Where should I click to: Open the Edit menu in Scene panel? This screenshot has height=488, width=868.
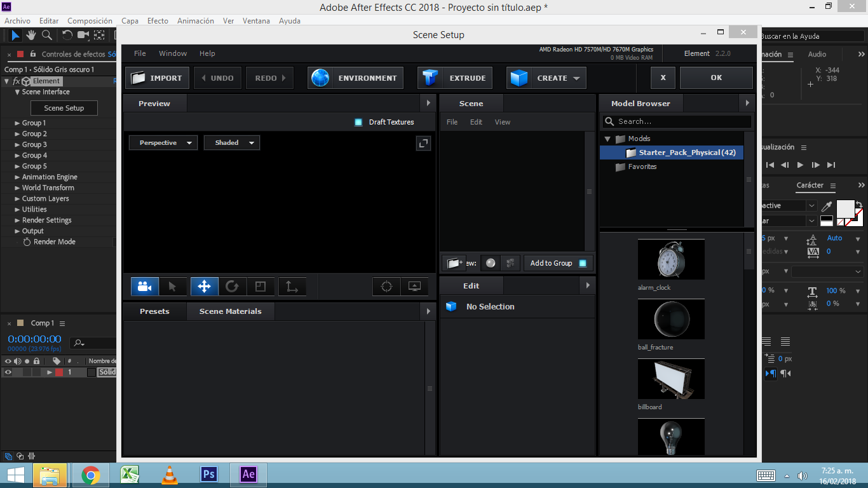point(476,122)
